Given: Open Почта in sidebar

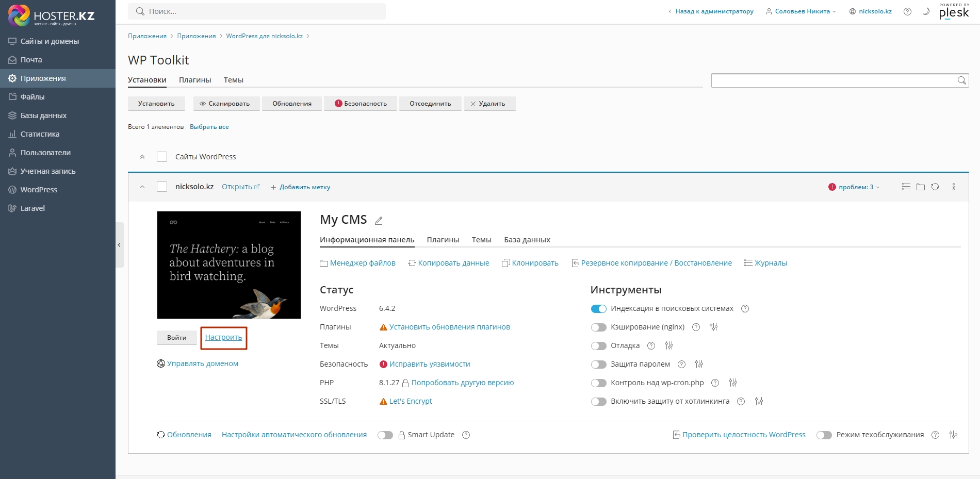Looking at the screenshot, I should coord(58,60).
